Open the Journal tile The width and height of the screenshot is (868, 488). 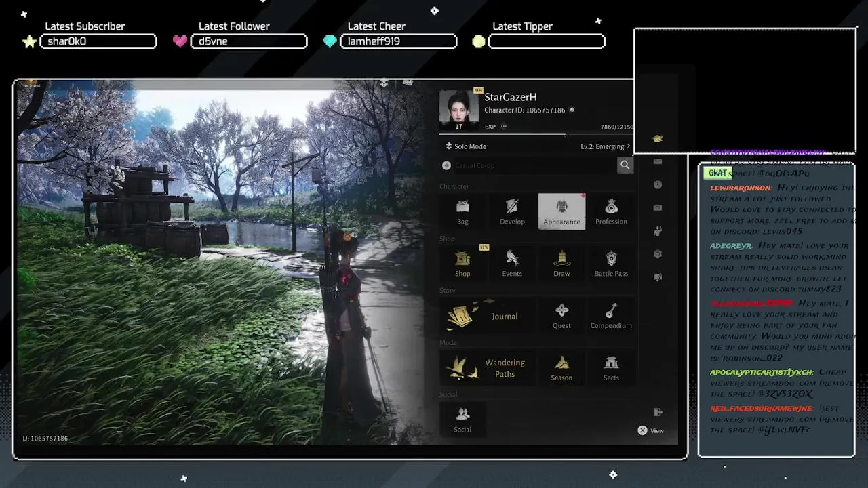click(x=487, y=316)
